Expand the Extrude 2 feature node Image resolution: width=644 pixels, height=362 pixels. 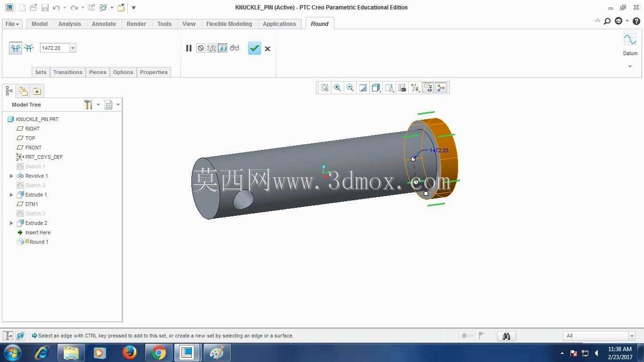coord(11,223)
